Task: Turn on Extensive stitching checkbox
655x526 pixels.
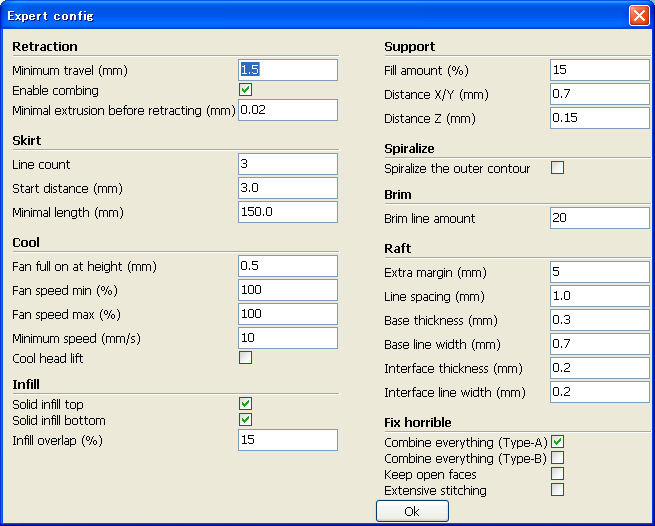Action: pyautogui.click(x=557, y=490)
